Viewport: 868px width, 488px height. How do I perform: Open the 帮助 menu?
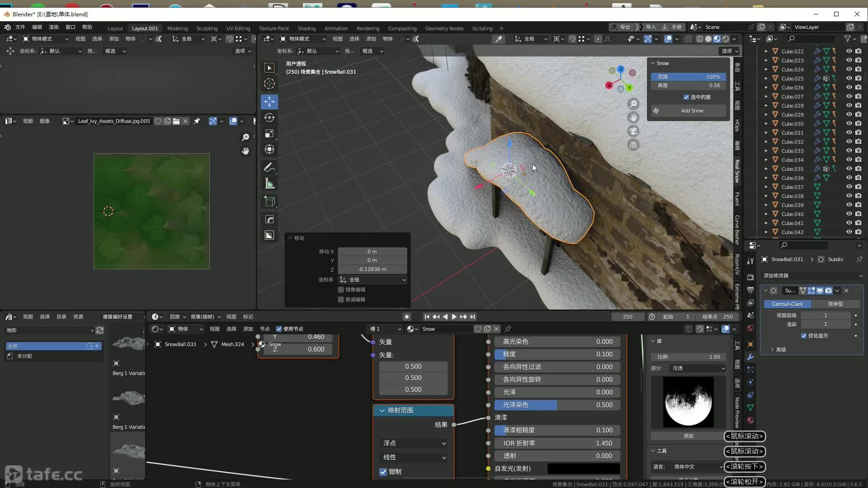pyautogui.click(x=87, y=27)
